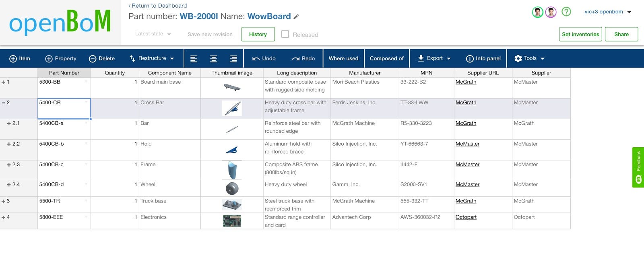Open Feedback side tab
This screenshot has height=266, width=644.
pyautogui.click(x=638, y=167)
